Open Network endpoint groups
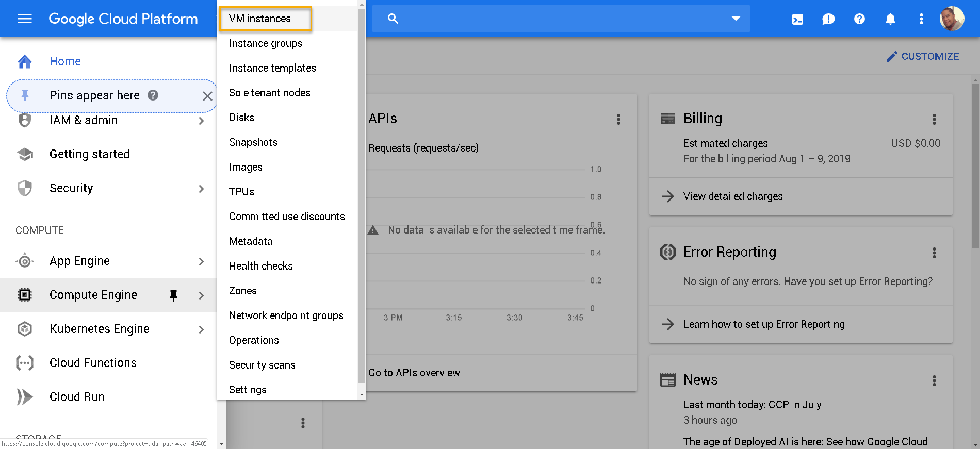 click(x=287, y=315)
